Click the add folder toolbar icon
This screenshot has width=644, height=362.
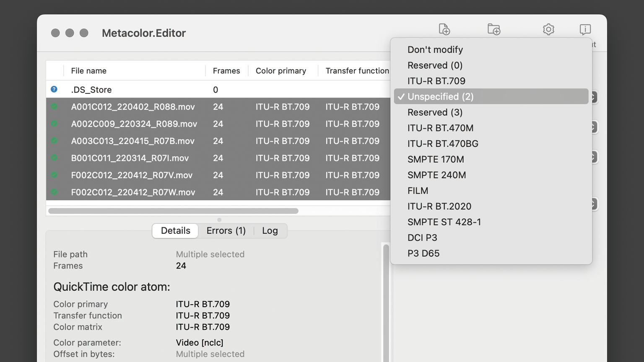coord(494,29)
